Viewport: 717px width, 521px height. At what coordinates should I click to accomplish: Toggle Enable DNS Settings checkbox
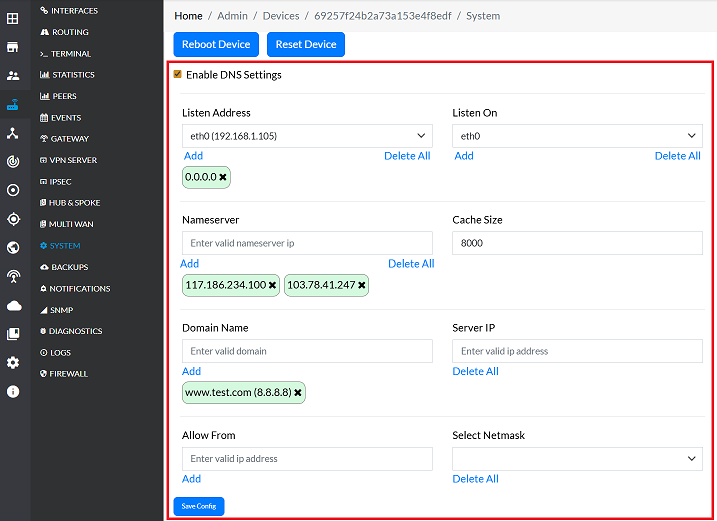[178, 75]
